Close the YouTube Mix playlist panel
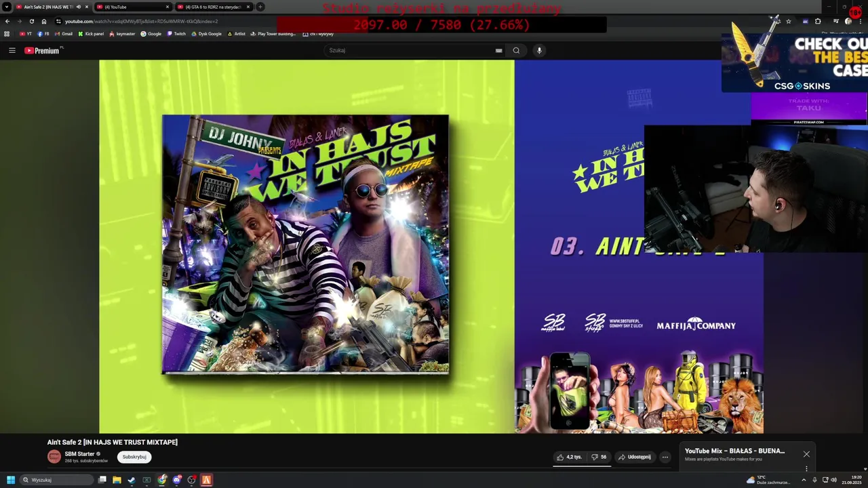 pos(806,454)
